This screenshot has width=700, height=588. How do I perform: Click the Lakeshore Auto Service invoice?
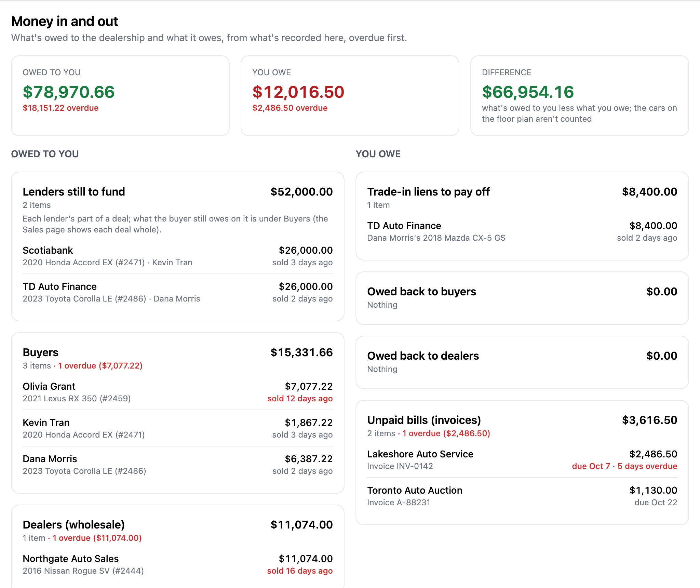pos(522,460)
